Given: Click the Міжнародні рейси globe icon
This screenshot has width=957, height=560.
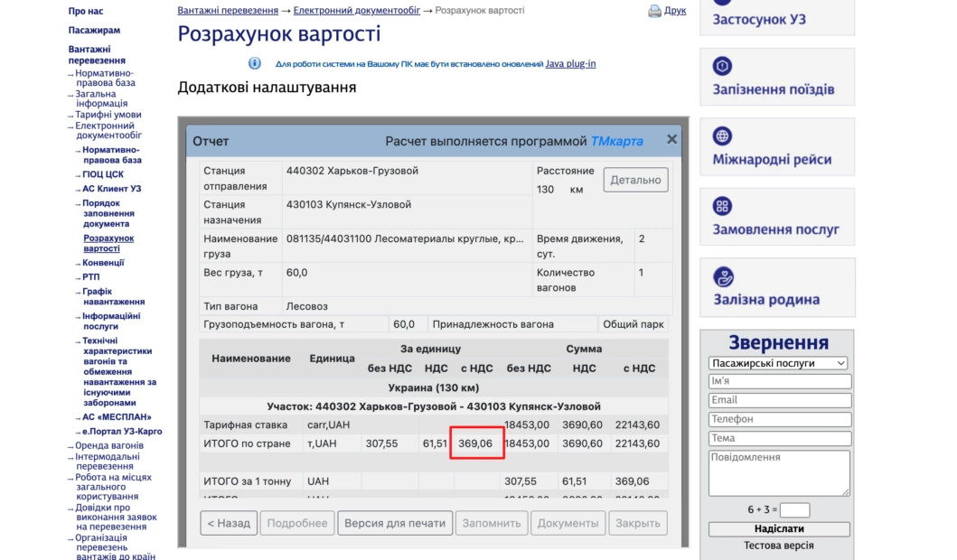Looking at the screenshot, I should [x=722, y=136].
